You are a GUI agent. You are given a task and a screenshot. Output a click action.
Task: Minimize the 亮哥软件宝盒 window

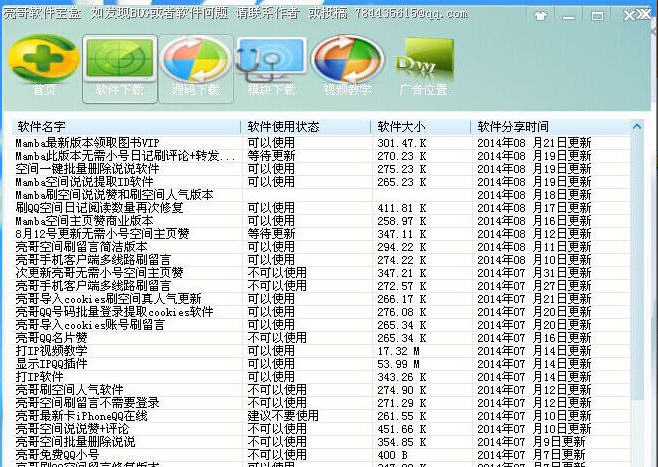coord(568,16)
